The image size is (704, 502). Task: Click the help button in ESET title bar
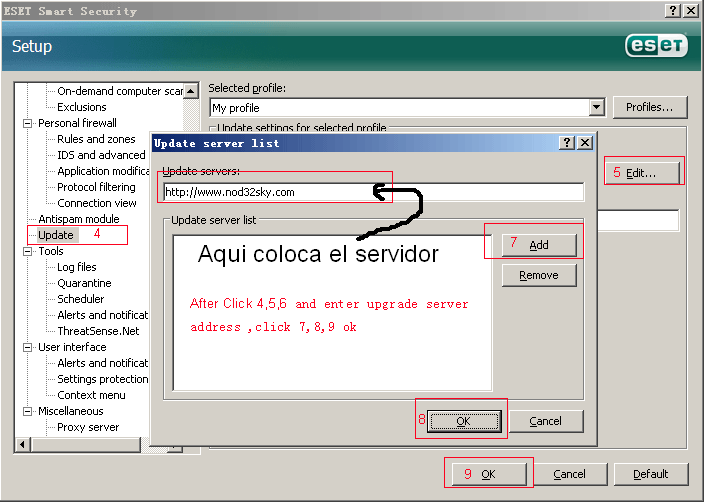click(673, 11)
